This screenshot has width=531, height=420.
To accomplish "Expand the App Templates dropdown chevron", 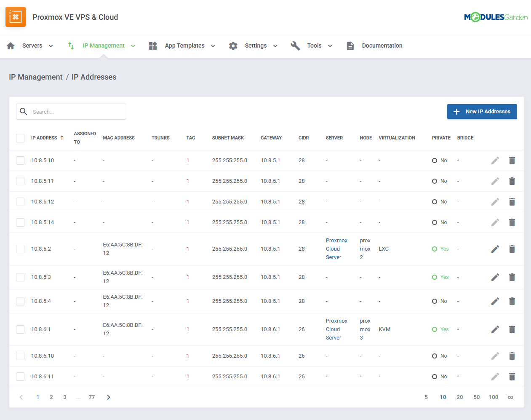I will click(x=213, y=46).
